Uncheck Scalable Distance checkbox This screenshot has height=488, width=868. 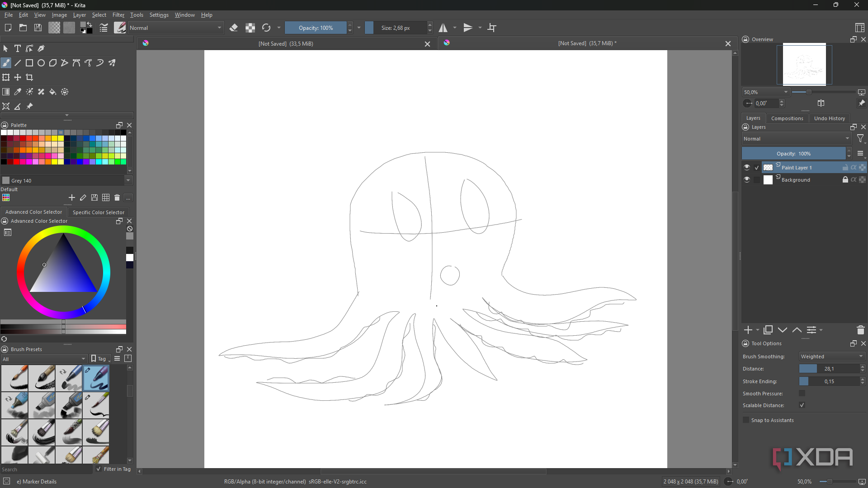click(x=802, y=405)
